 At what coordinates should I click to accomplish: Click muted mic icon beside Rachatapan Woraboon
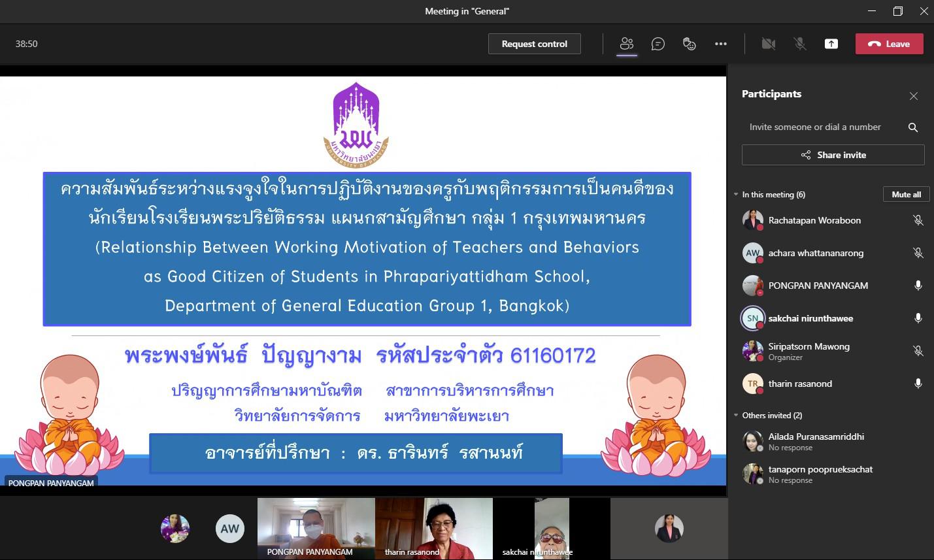pyautogui.click(x=918, y=220)
